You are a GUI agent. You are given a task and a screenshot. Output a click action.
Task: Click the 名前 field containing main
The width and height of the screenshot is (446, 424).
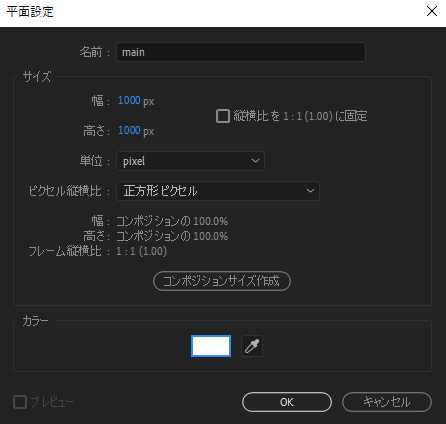[241, 52]
